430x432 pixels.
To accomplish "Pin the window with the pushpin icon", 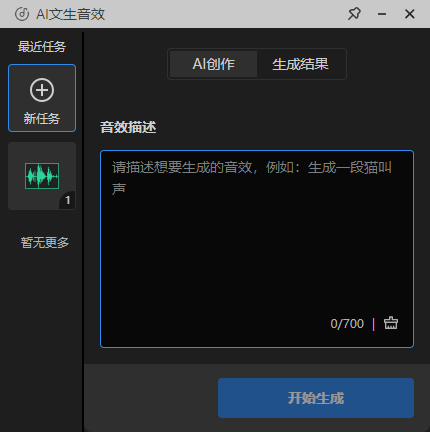I will pos(354,14).
